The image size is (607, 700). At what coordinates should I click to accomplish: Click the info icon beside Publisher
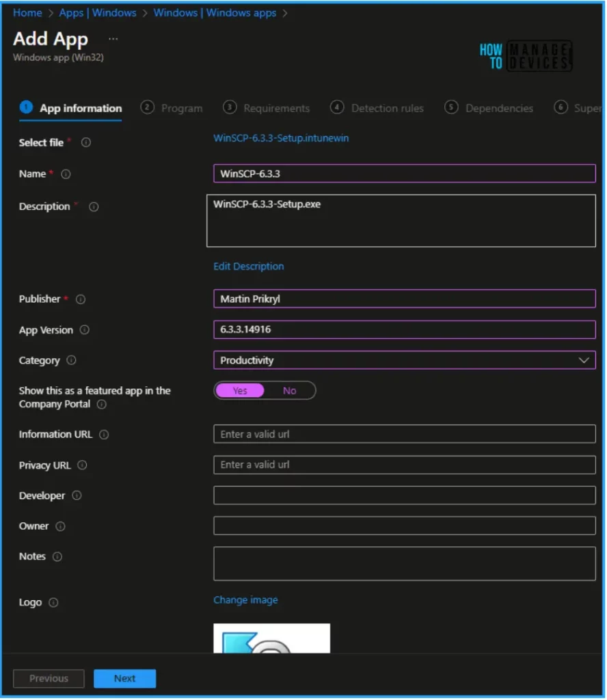[x=81, y=299]
